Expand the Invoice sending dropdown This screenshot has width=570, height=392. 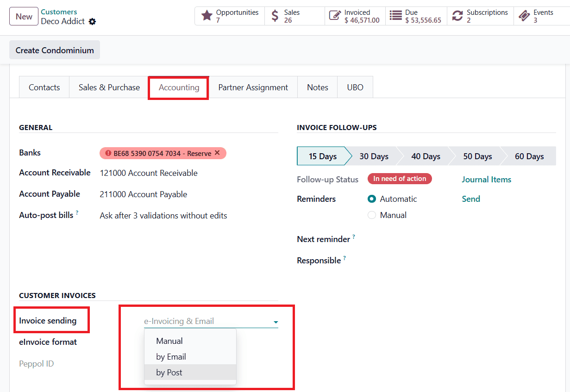276,321
